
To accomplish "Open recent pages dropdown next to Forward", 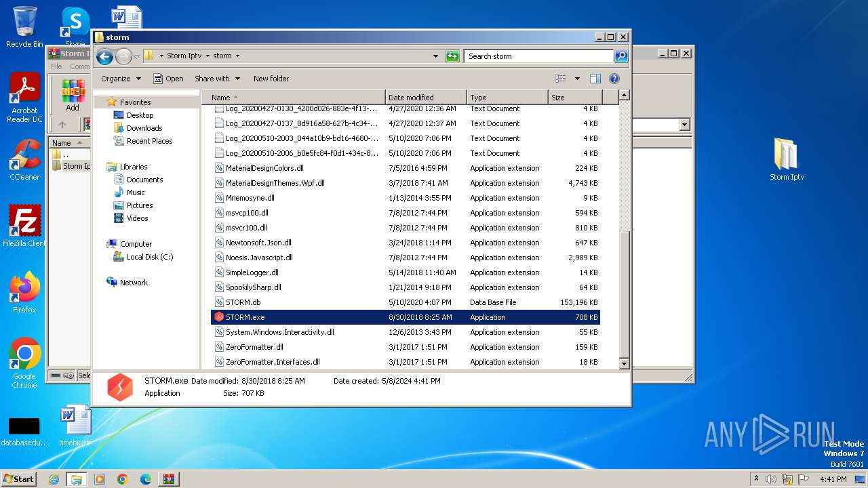I will 137,57.
